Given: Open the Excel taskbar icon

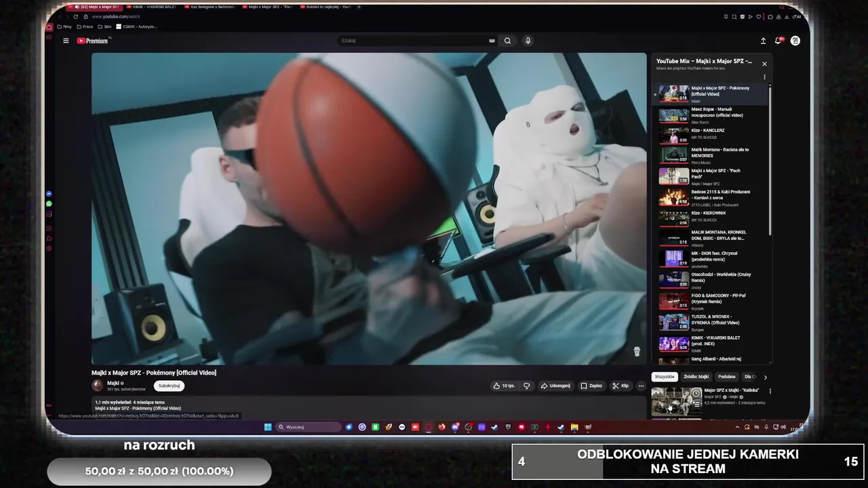Looking at the screenshot, I should 534,427.
